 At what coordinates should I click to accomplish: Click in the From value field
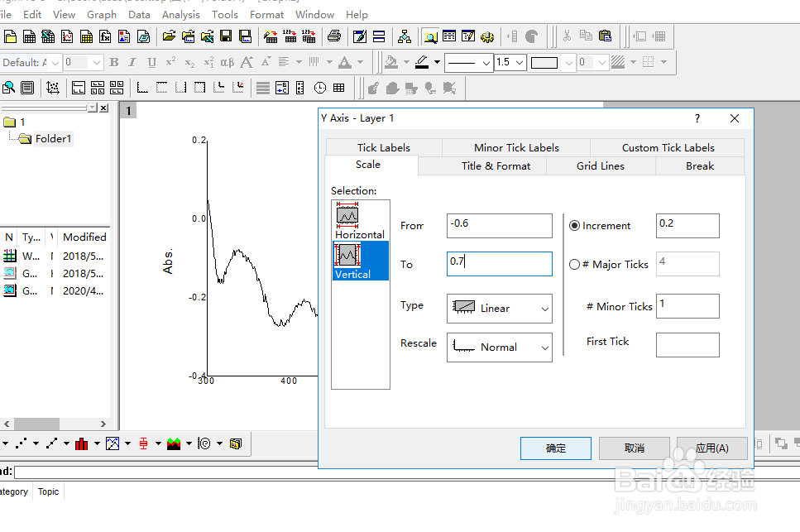tap(500, 225)
